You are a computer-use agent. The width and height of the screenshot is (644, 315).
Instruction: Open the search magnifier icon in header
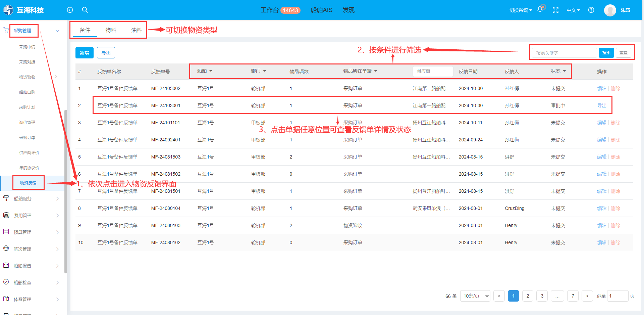click(85, 10)
